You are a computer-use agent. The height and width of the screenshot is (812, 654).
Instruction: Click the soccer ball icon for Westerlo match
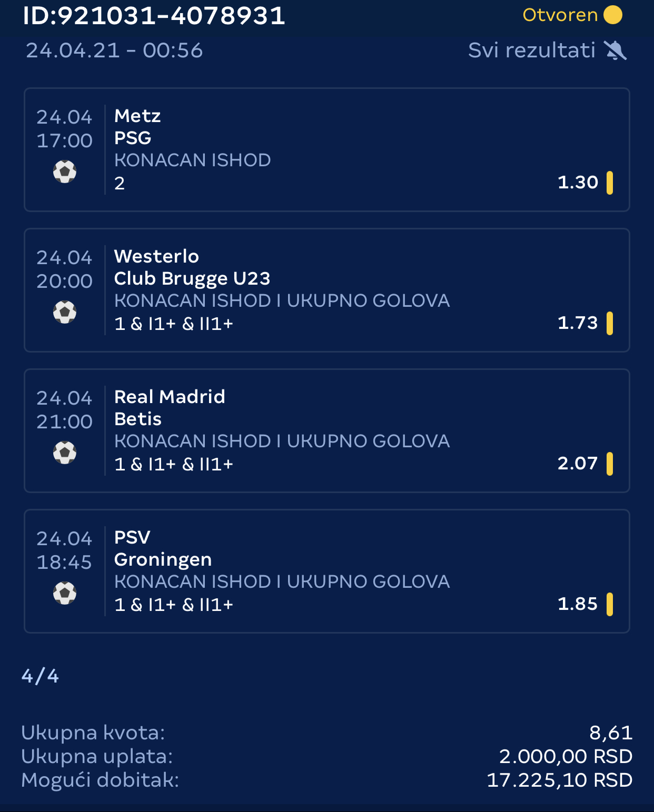[65, 312]
